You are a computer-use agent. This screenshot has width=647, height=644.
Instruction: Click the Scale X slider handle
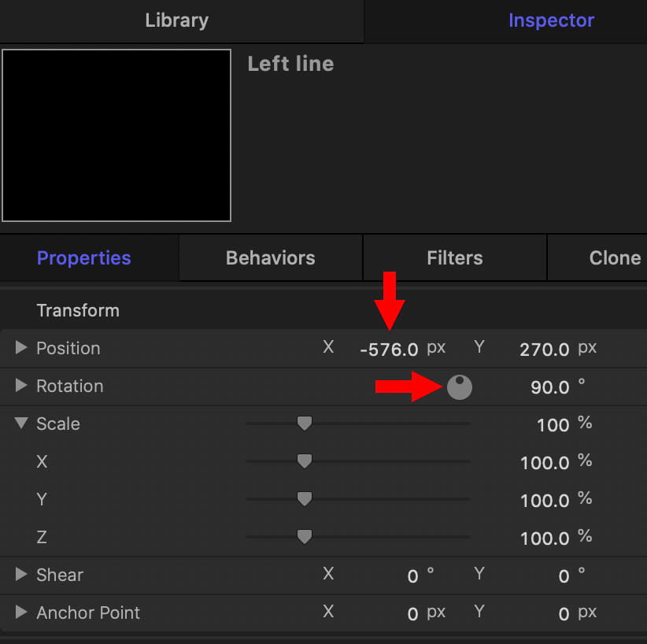point(305,461)
